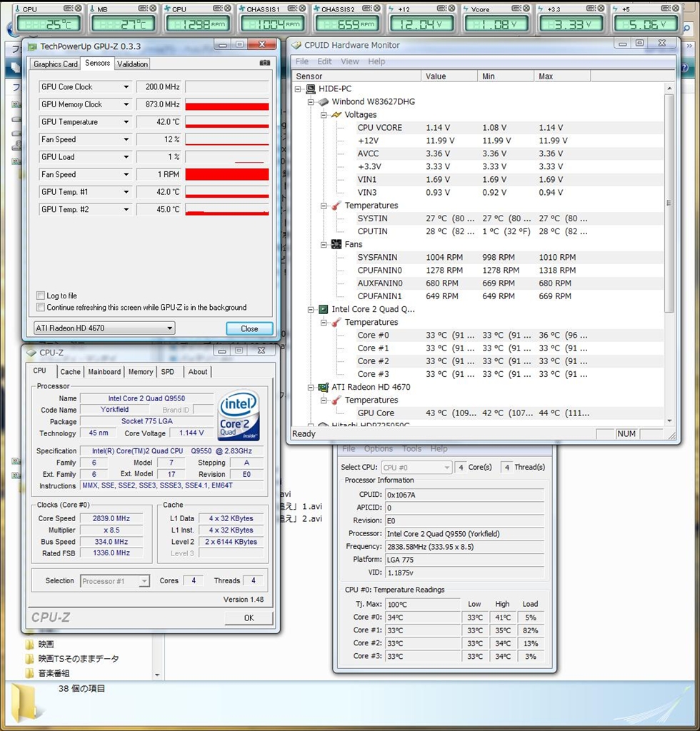Screen dimensions: 700x731
Task: Click OK in the CPU-Z window
Action: [249, 617]
